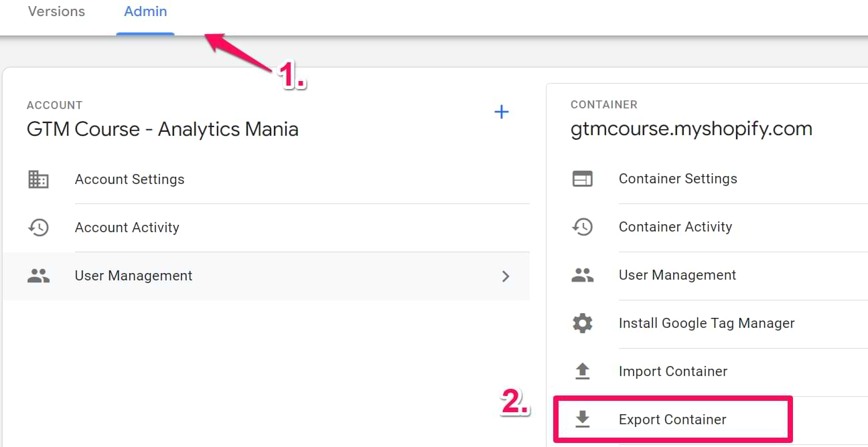Click the Account Settings building icon
The image size is (868, 447).
38,179
